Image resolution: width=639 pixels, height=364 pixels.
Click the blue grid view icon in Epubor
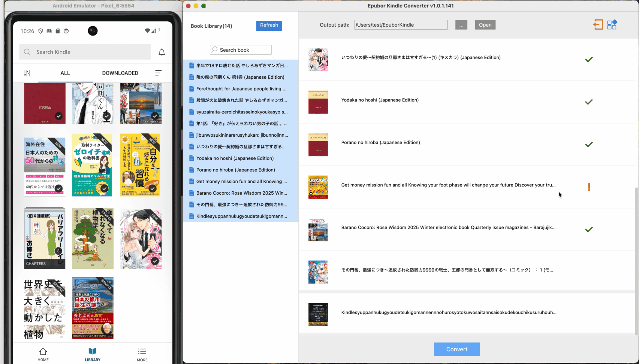[x=612, y=25]
